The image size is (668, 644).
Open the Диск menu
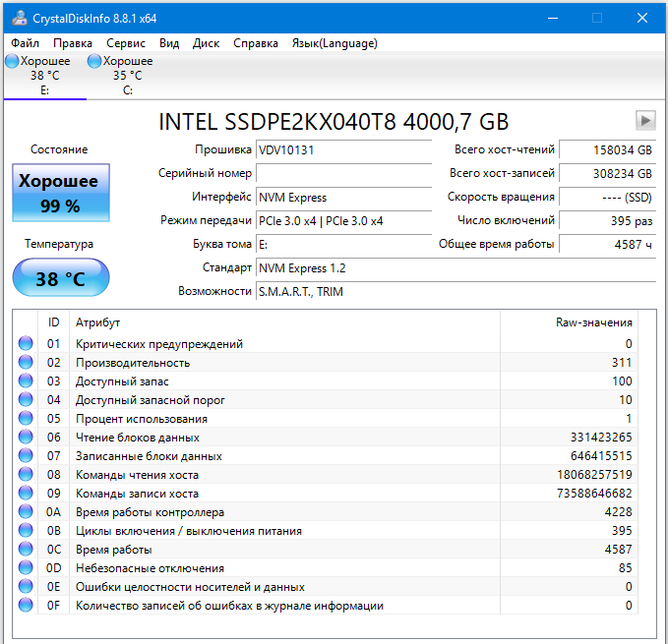(x=206, y=43)
